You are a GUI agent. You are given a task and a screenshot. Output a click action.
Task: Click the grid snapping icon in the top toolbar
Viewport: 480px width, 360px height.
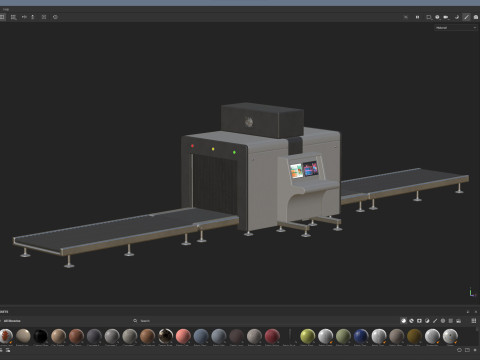(x=13, y=17)
